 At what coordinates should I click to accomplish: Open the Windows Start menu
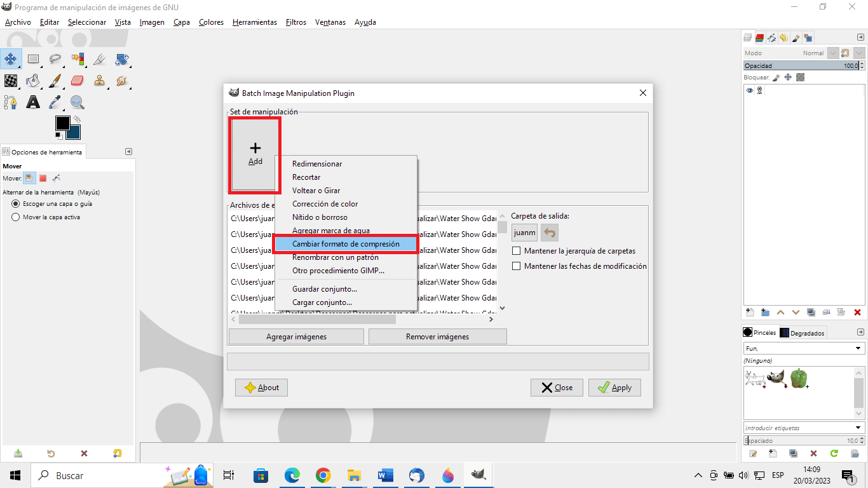(15, 475)
